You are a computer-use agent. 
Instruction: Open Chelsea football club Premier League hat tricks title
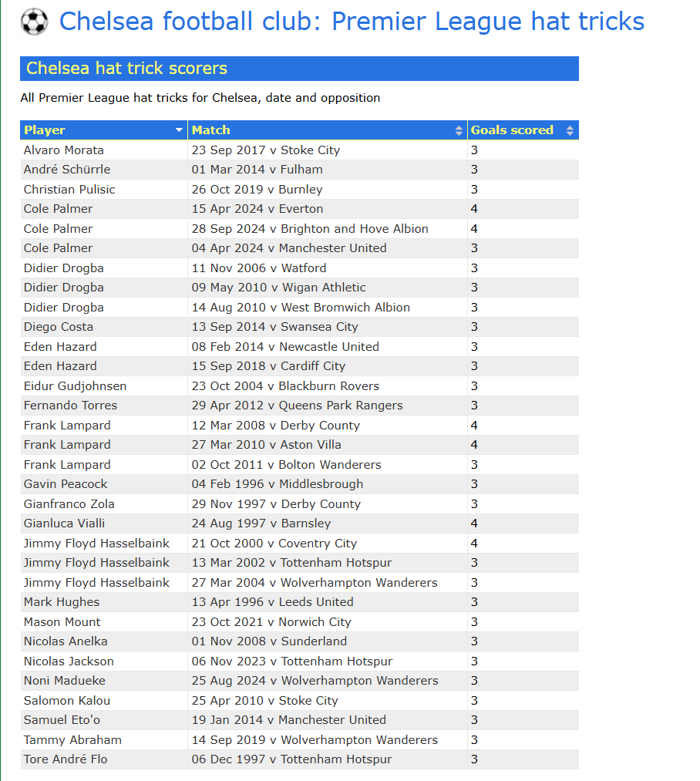pyautogui.click(x=352, y=22)
